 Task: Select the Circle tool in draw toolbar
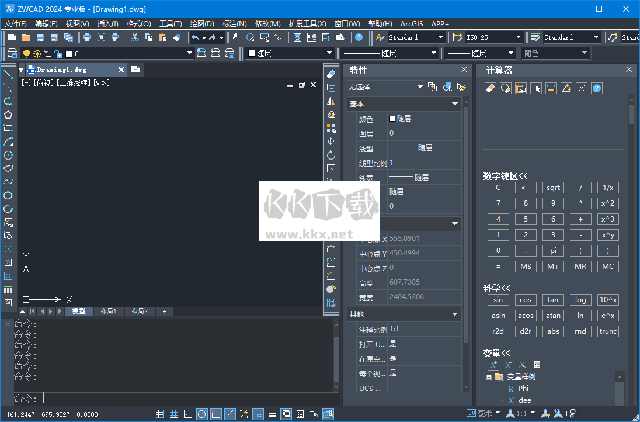tap(8, 155)
